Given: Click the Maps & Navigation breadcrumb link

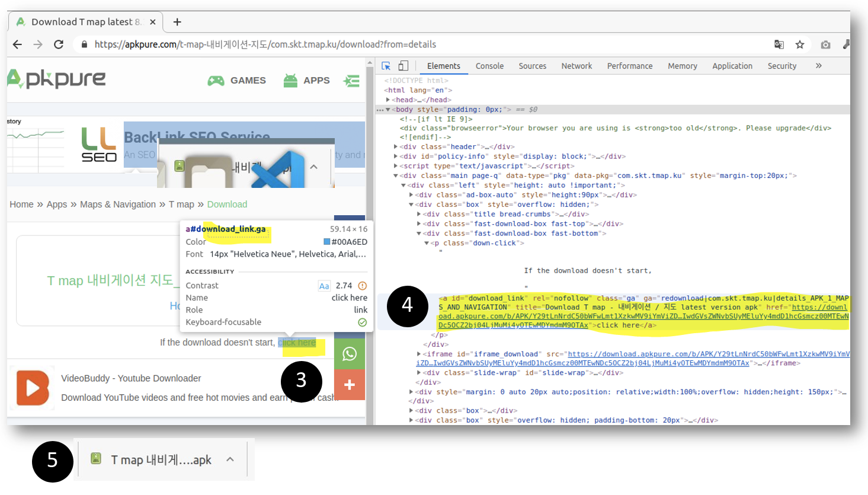Looking at the screenshot, I should 118,205.
